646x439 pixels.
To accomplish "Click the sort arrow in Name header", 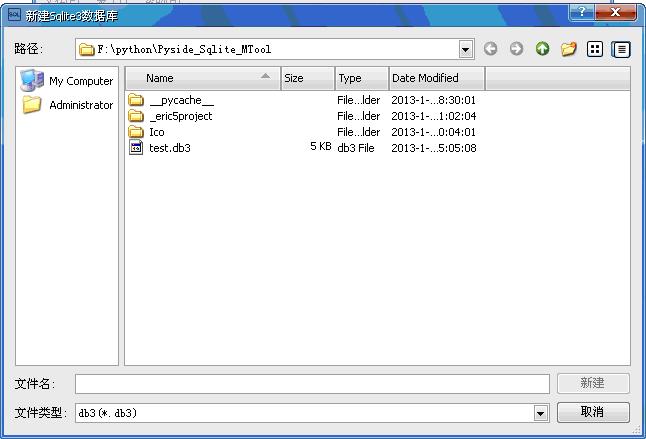I will coord(266,76).
